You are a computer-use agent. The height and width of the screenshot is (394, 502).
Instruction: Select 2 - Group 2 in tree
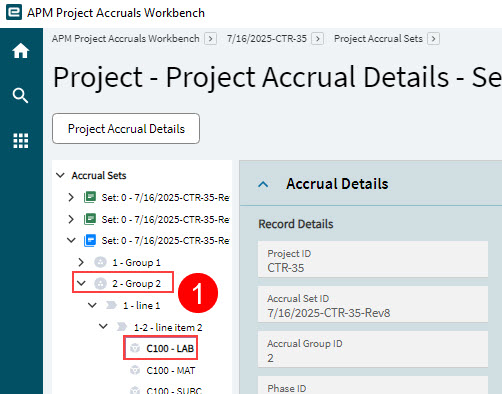(136, 284)
